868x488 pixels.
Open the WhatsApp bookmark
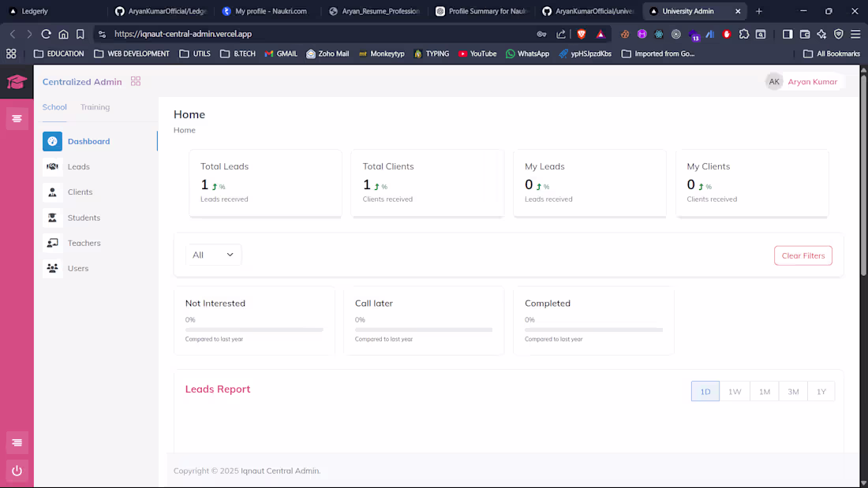tap(528, 54)
